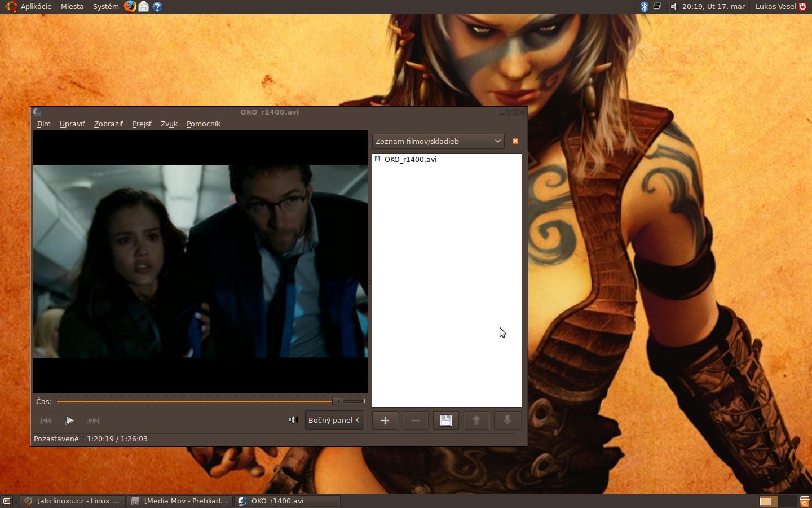Open the Systém menu in top panel
This screenshot has height=508, width=812.
105,7
